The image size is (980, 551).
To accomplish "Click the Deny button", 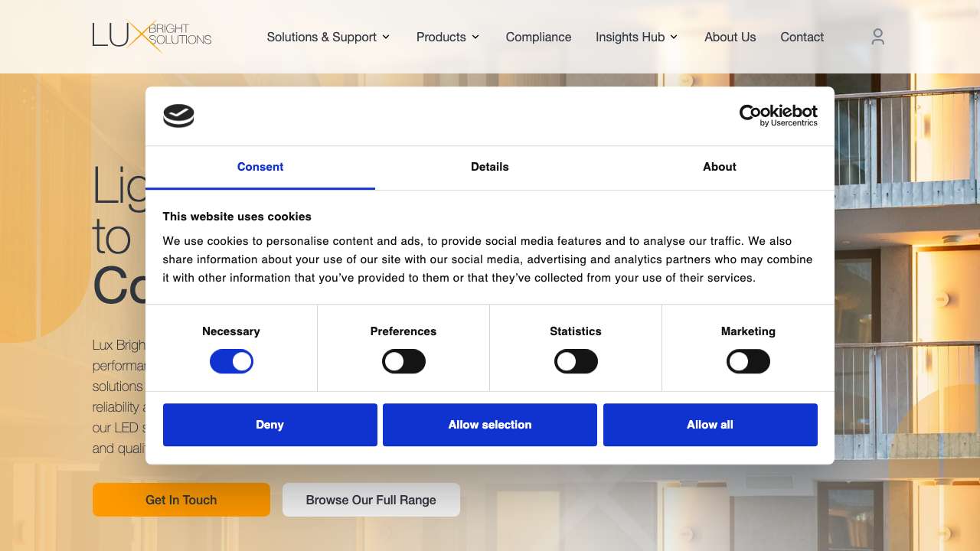I will click(269, 425).
